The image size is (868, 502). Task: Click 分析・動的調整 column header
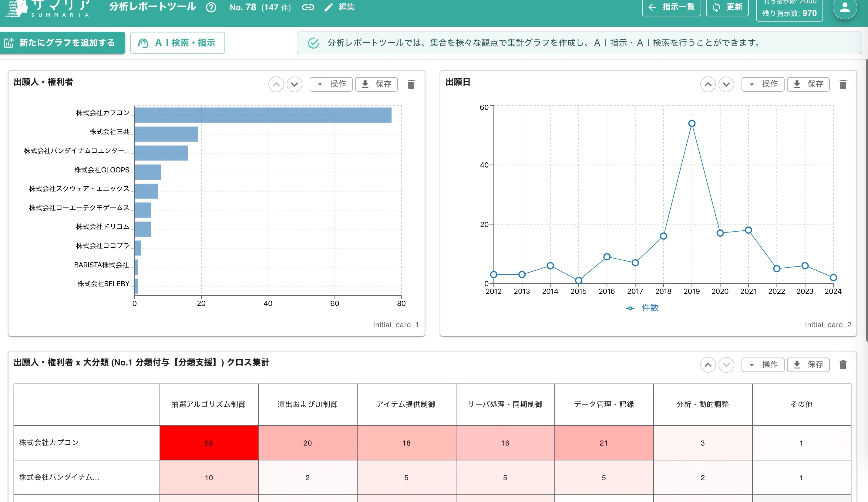tap(703, 405)
